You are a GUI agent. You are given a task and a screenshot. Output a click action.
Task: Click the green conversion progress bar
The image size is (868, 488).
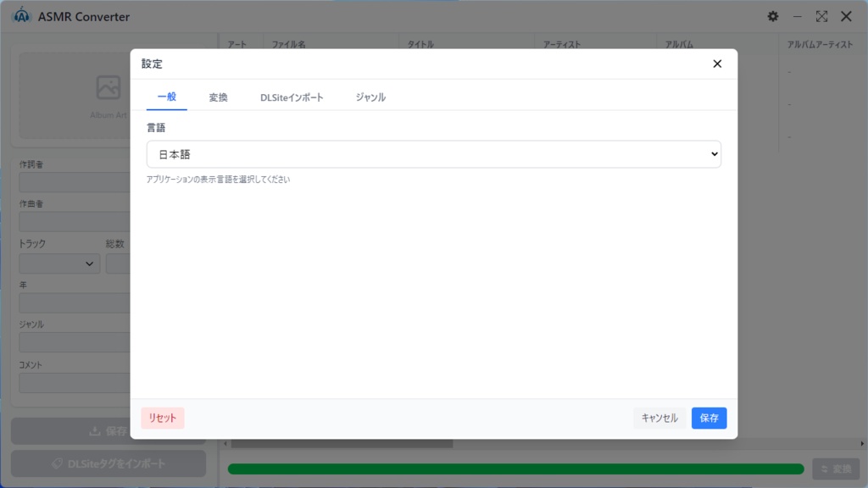[516, 469]
